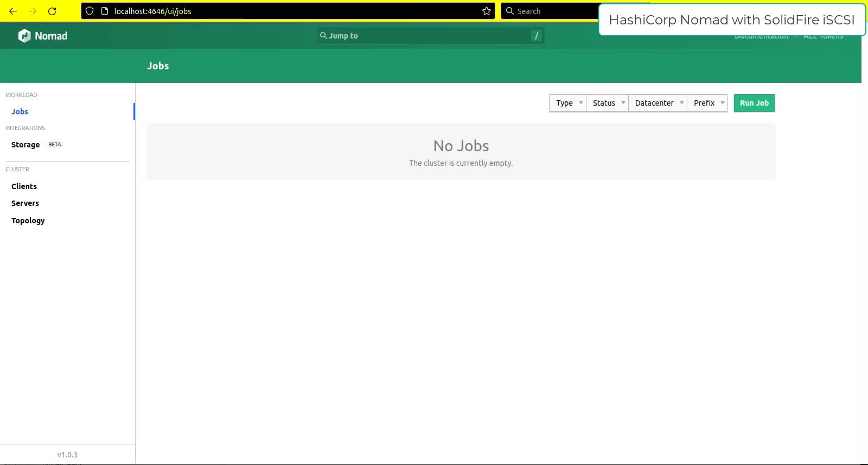Viewport: 868px width, 465px height.
Task: Open Storage in the sidebar
Action: [25, 145]
